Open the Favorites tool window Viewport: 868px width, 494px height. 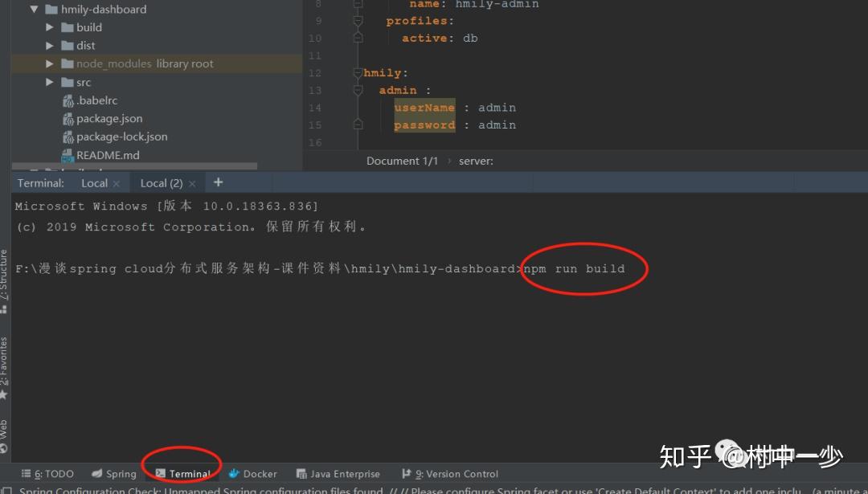pyautogui.click(x=6, y=365)
